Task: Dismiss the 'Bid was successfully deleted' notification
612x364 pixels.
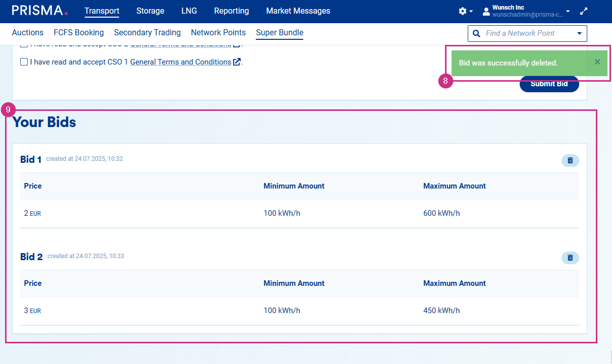Action: point(597,62)
